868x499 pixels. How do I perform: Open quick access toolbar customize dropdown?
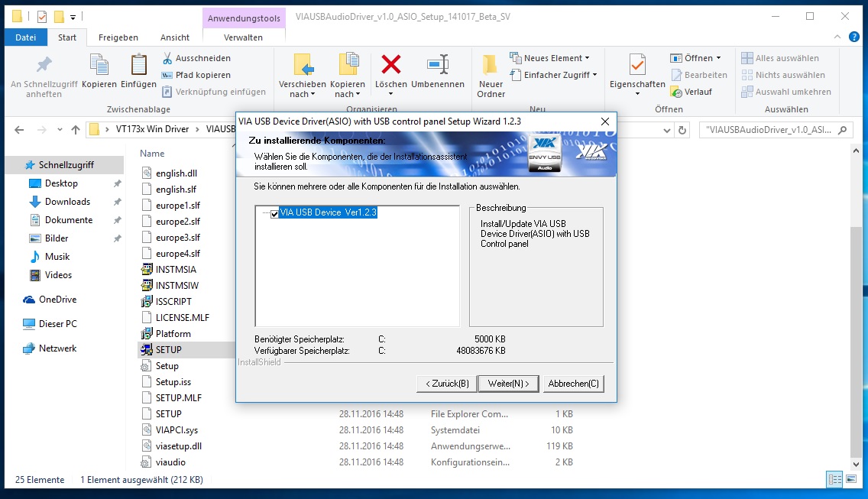[73, 17]
